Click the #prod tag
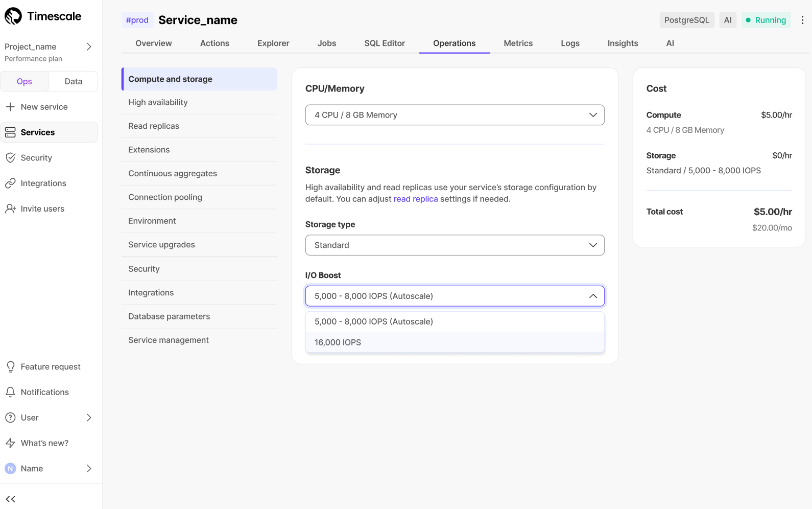 137,20
